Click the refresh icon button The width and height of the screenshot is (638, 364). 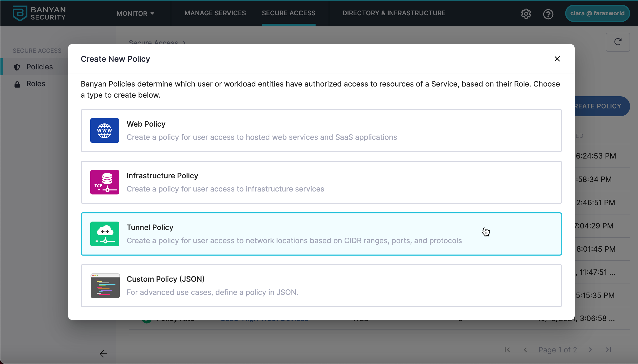[618, 42]
